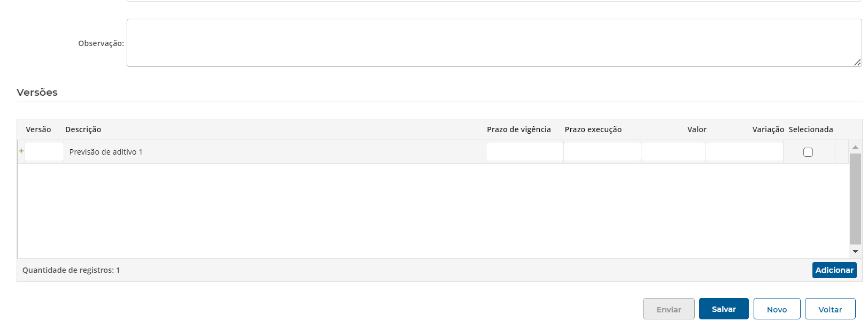Save the form with Salvar
868x329 pixels.
724,309
